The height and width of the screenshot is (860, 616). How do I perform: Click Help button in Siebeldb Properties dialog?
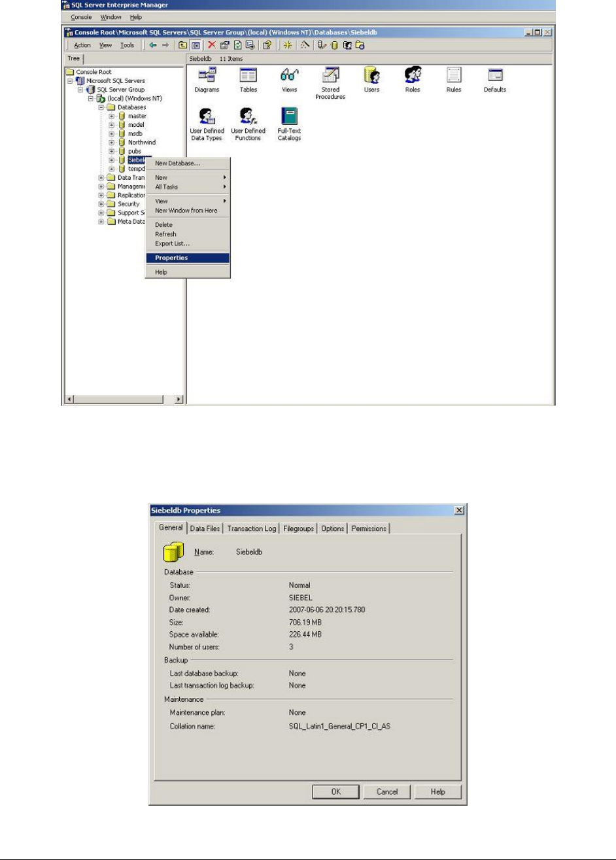[x=437, y=791]
